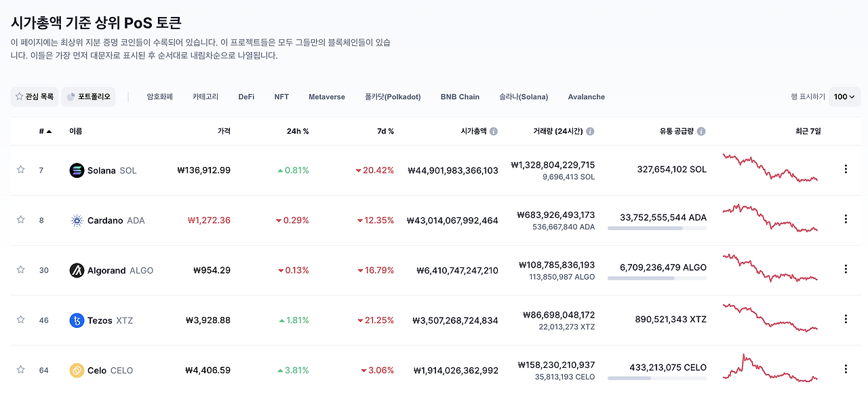Click the Tezos XTZ coin logo
This screenshot has height=395, width=868.
(x=76, y=320)
